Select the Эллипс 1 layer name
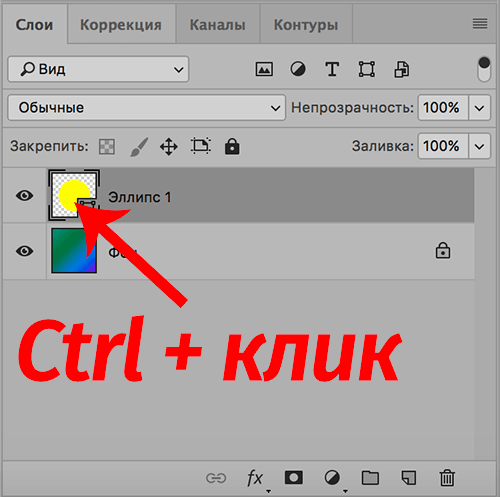This screenshot has height=497, width=500. [x=140, y=197]
